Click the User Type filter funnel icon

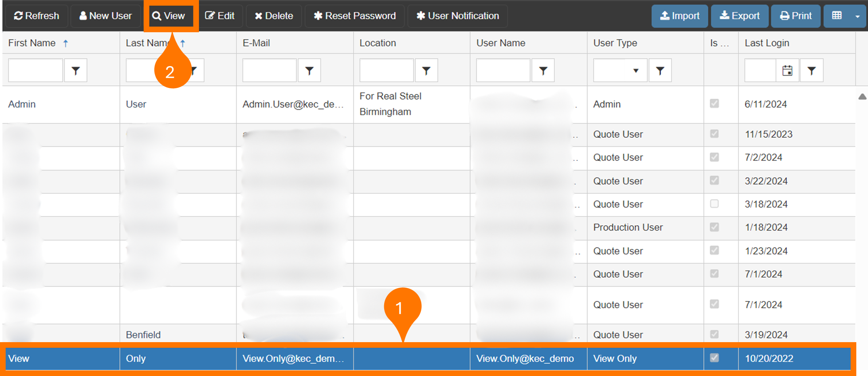[x=660, y=71]
